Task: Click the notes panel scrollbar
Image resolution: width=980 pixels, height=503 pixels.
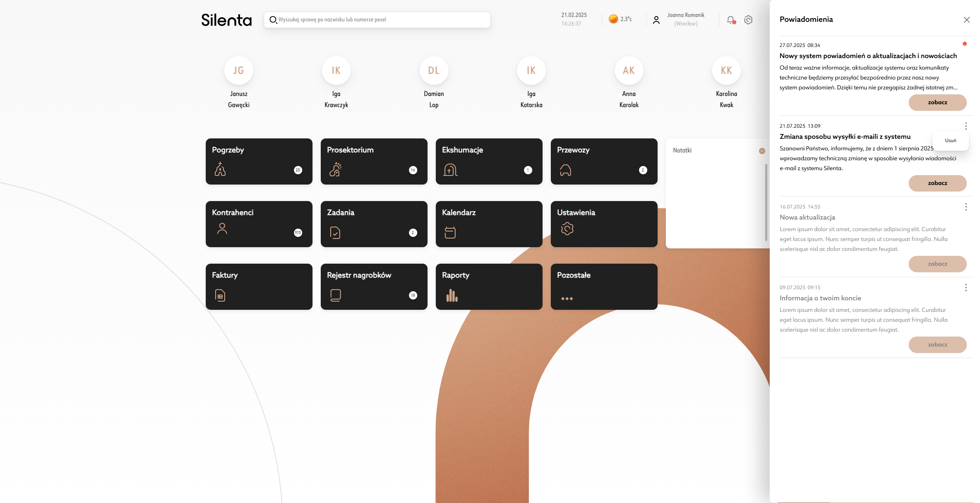Action: [x=766, y=202]
